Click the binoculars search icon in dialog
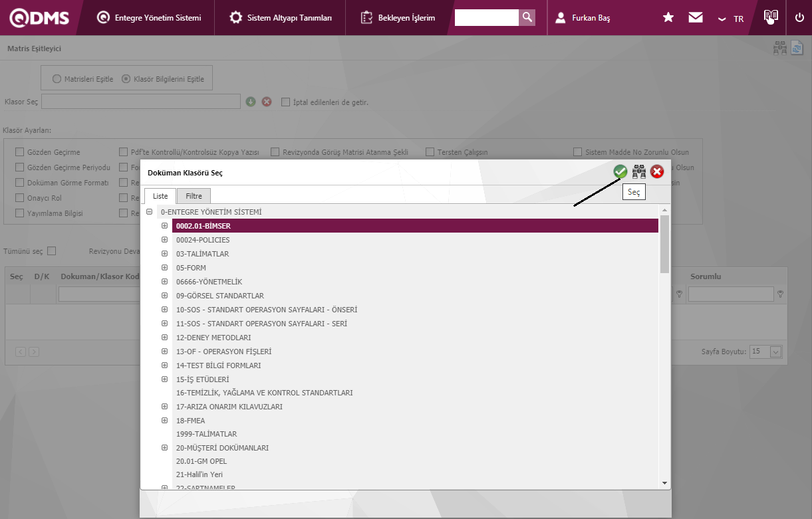The width and height of the screenshot is (812, 519). pyautogui.click(x=639, y=172)
